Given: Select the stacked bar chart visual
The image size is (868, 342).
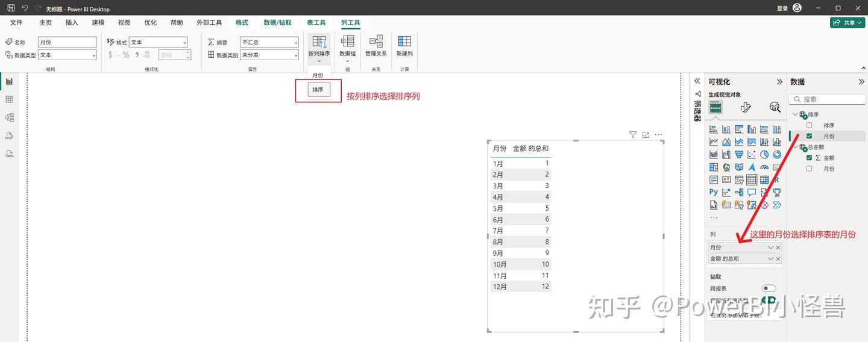Looking at the screenshot, I should (714, 129).
